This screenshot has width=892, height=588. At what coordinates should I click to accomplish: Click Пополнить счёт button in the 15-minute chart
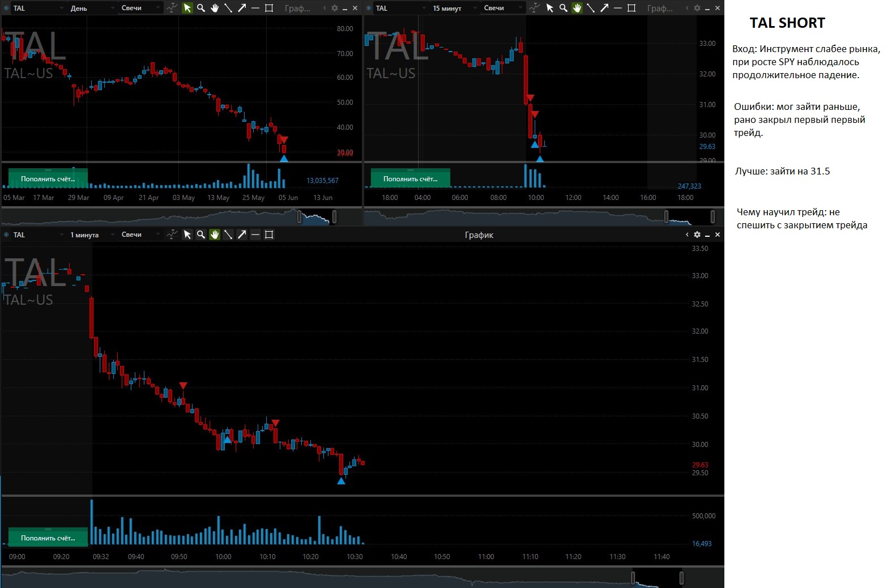[411, 178]
